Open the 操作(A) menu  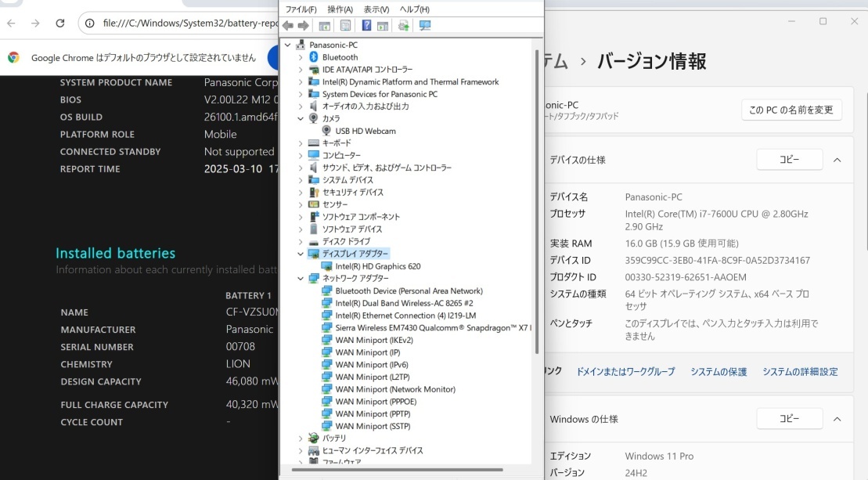pyautogui.click(x=340, y=9)
